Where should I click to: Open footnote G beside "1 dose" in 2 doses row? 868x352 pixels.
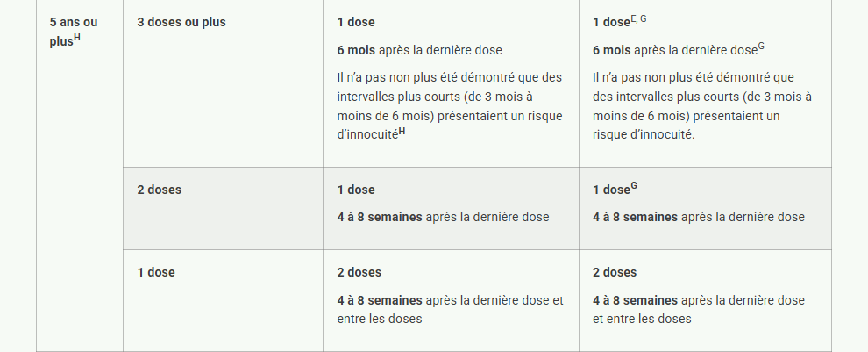[633, 186]
